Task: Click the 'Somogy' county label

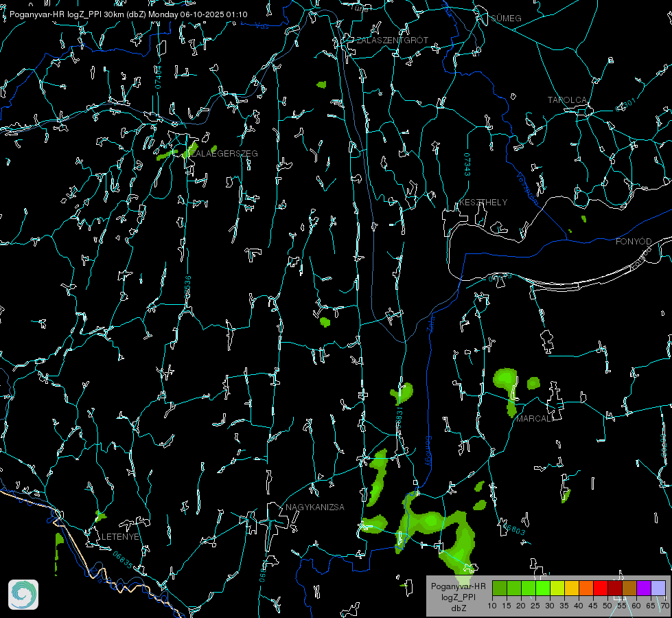Action: pyautogui.click(x=428, y=452)
